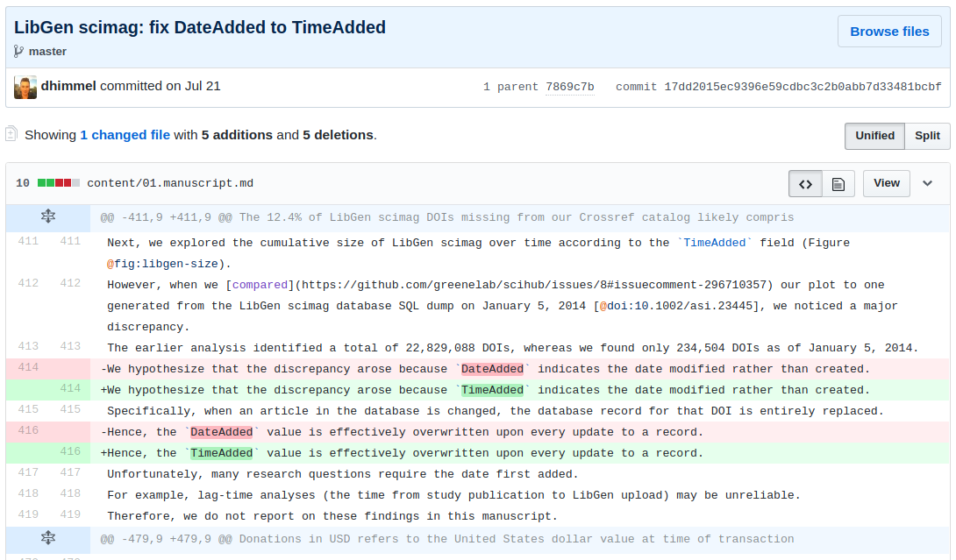Open dhimmel's avatar thumbnail

point(25,87)
